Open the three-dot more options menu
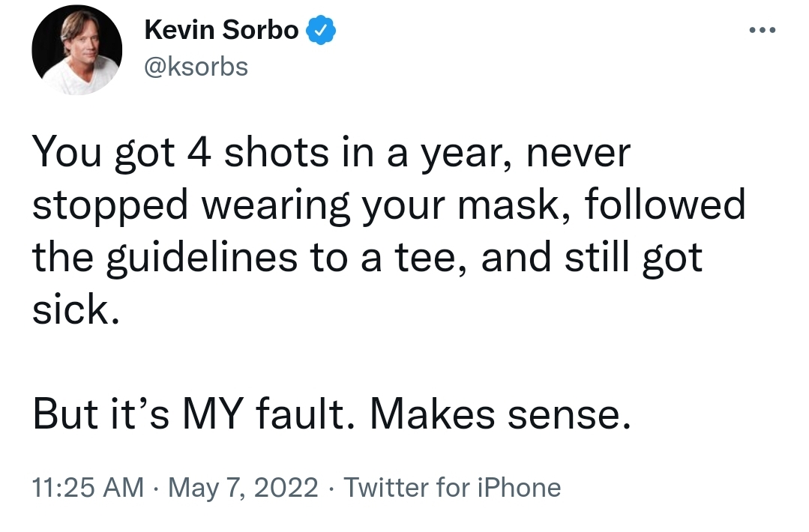This screenshot has height=532, width=809. pos(762,30)
